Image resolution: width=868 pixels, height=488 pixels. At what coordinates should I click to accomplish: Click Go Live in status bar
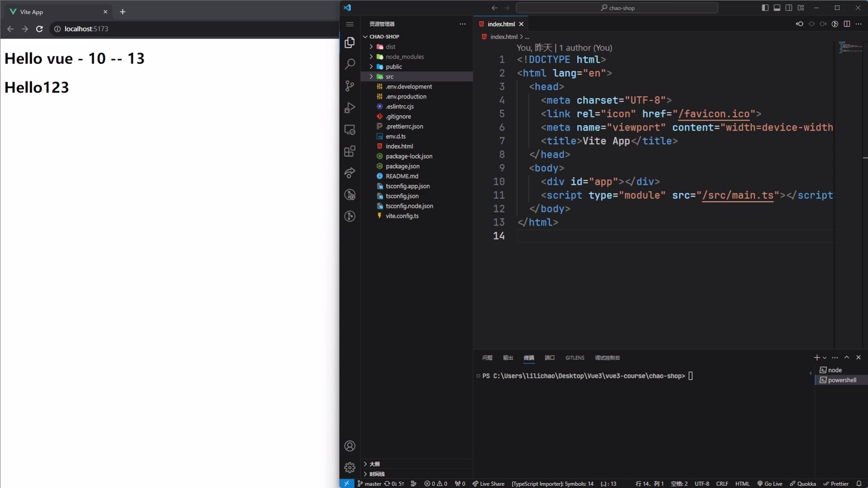tap(770, 483)
